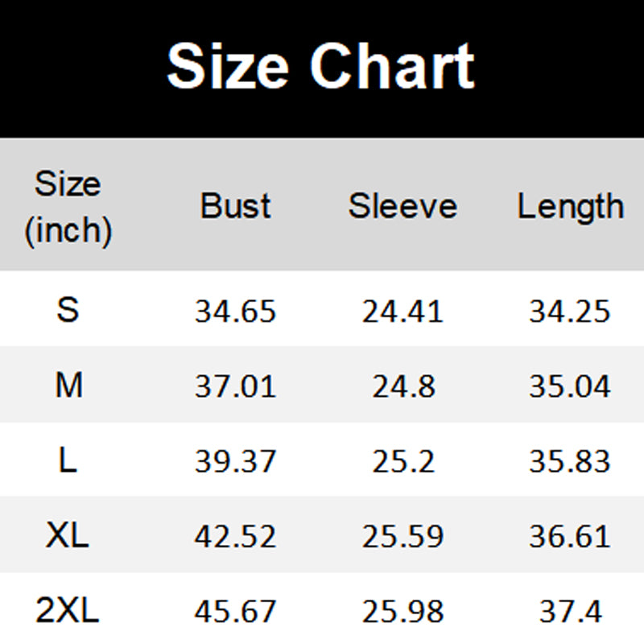
Task: Click length value 37.4 for 2XL
Action: click(x=570, y=613)
